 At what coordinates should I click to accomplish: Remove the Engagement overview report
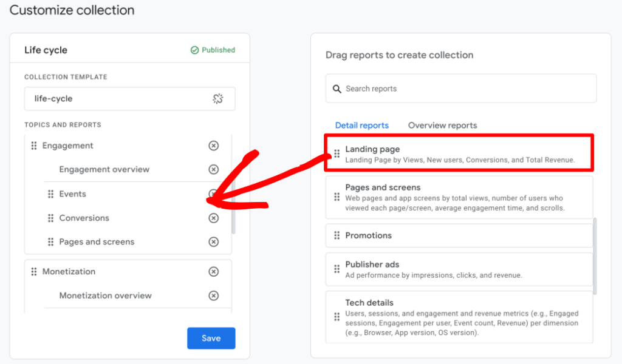click(x=213, y=169)
